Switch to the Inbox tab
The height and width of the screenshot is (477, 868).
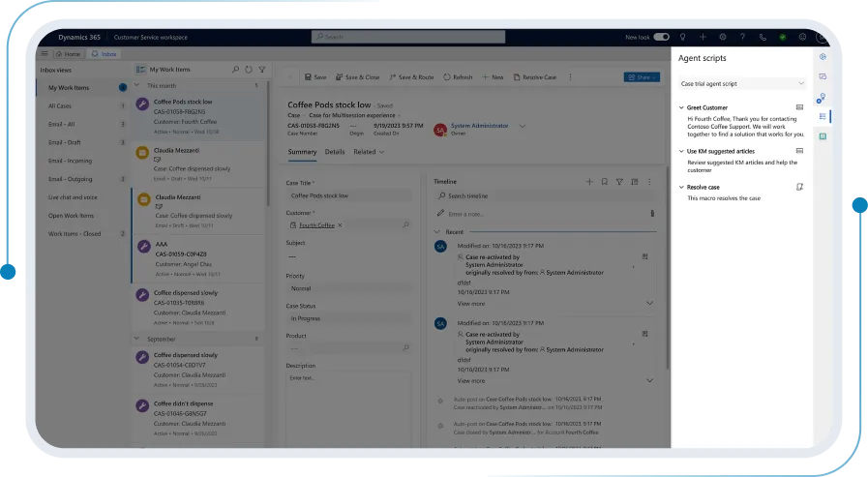(105, 54)
